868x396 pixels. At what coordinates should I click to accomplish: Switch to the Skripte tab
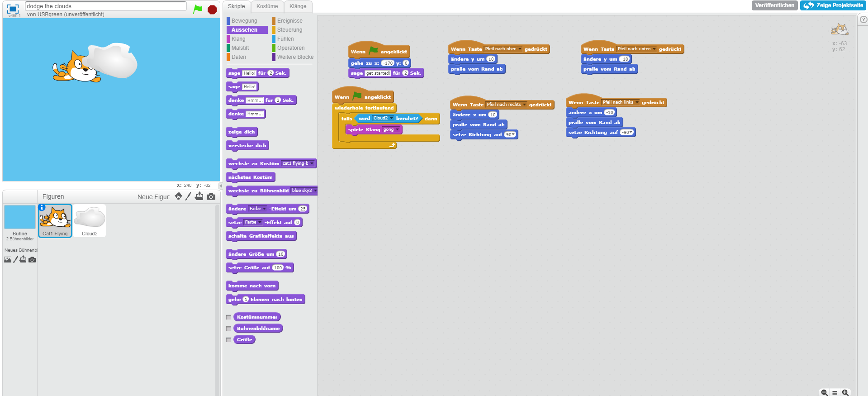tap(236, 6)
